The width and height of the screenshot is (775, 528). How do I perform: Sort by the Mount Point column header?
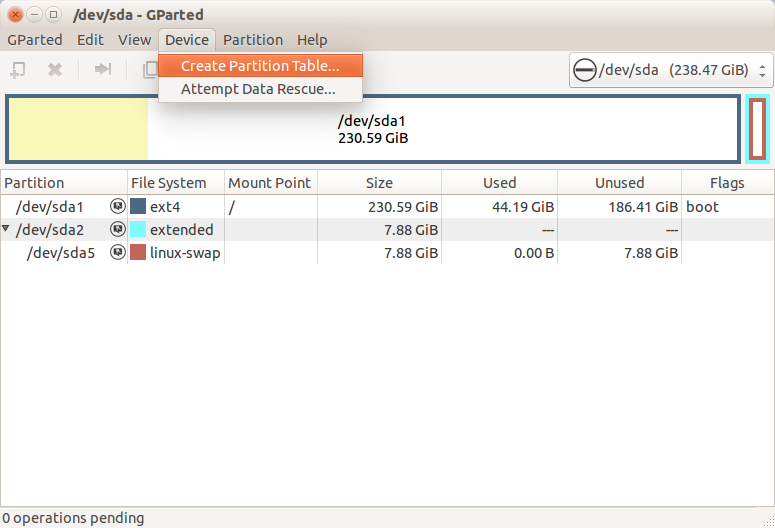271,183
